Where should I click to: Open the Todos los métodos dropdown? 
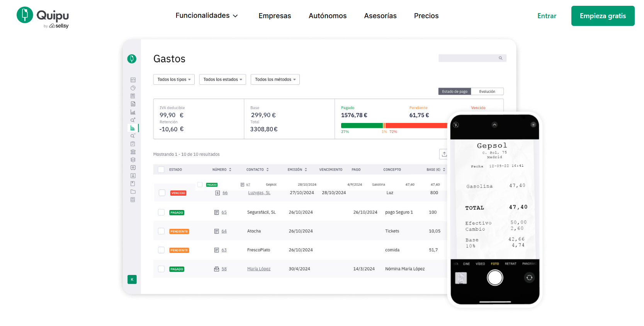click(x=275, y=79)
